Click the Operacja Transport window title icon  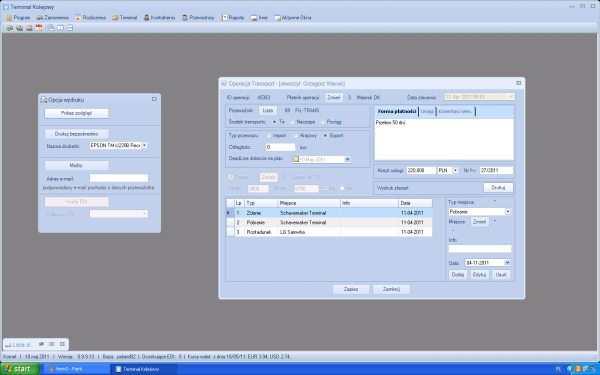224,83
